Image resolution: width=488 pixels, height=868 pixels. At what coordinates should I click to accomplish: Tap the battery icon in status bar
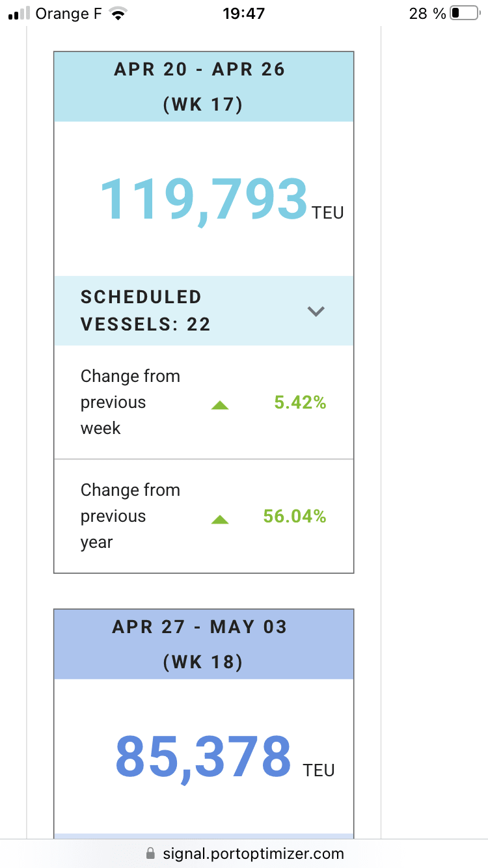coord(464,14)
